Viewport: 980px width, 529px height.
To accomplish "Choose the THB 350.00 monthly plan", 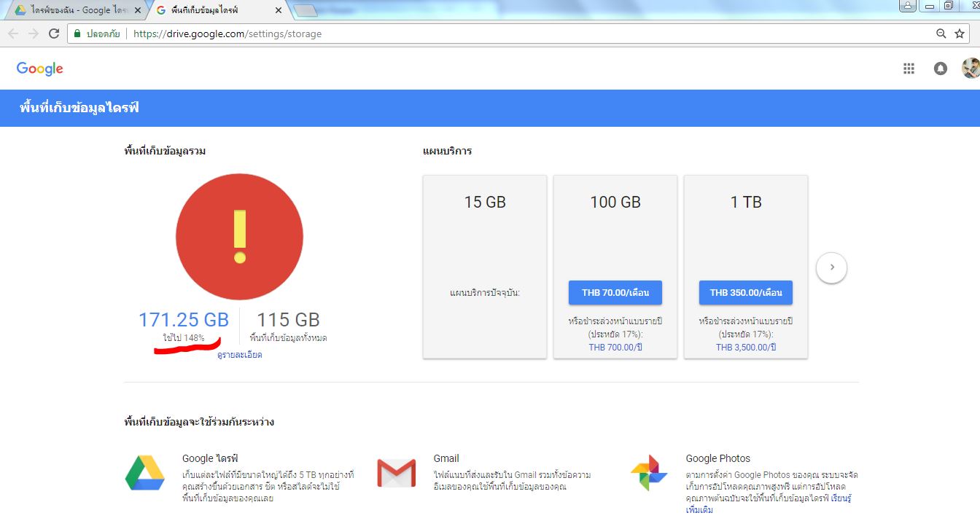I will 746,292.
